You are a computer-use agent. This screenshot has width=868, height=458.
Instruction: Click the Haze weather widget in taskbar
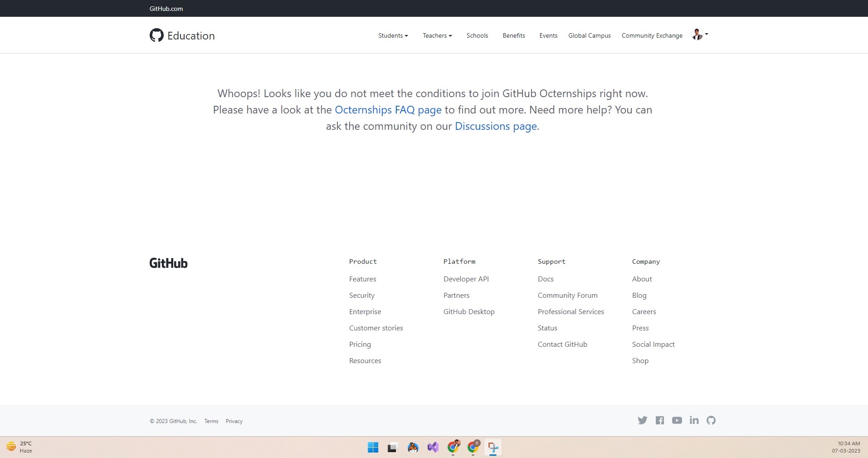[x=19, y=447]
